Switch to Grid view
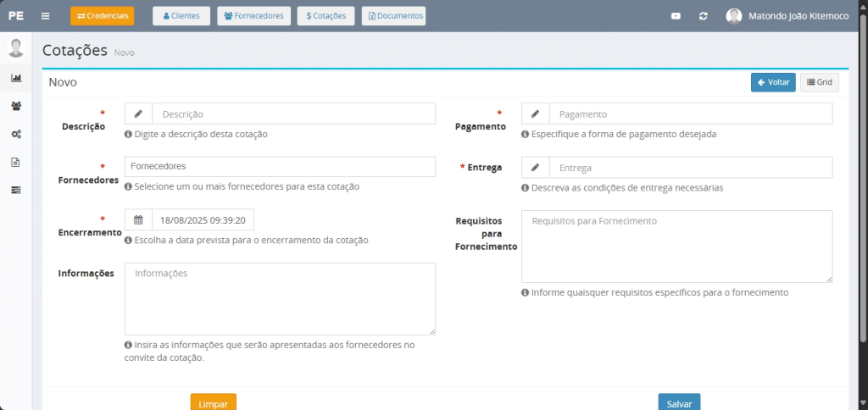This screenshot has width=868, height=410. pos(820,82)
